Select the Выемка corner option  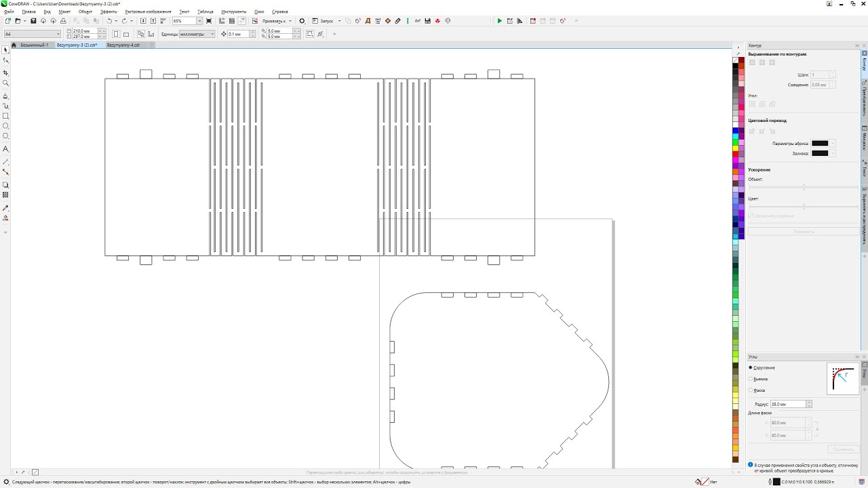coord(759,379)
